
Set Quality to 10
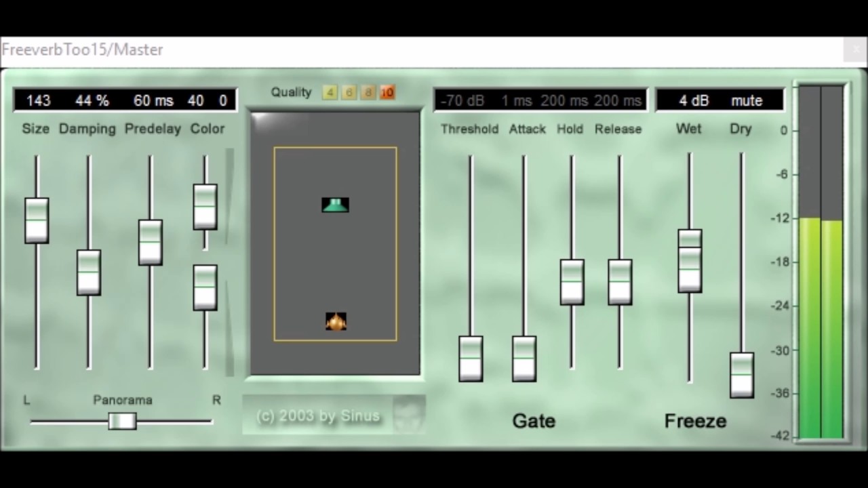pos(387,92)
